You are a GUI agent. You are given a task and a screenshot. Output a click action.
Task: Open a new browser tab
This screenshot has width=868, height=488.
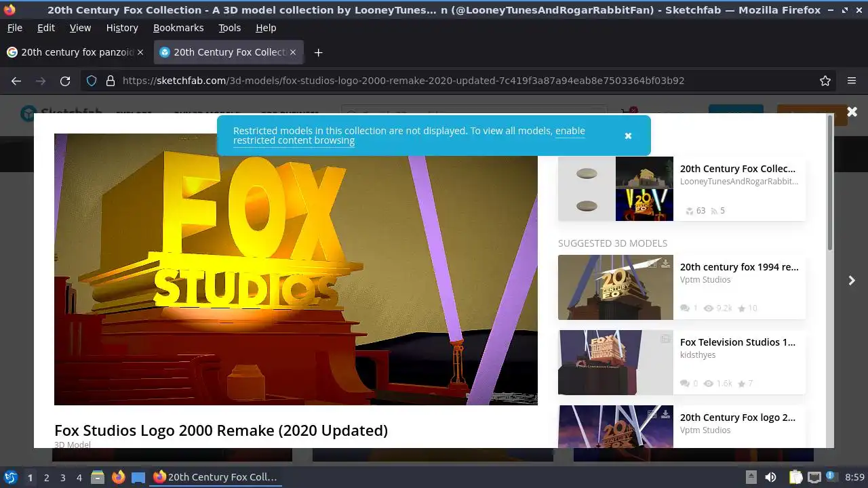pyautogui.click(x=318, y=52)
